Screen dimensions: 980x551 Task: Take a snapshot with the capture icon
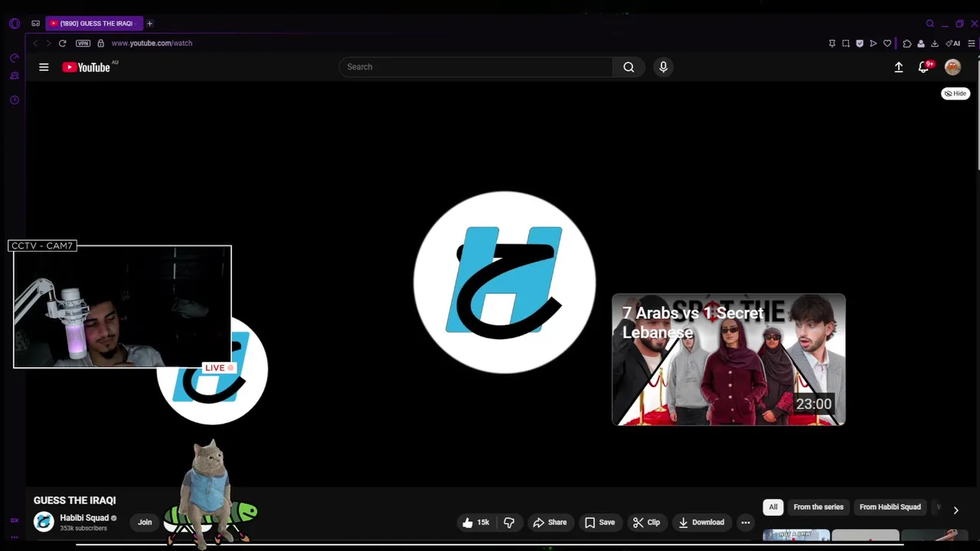click(x=846, y=44)
